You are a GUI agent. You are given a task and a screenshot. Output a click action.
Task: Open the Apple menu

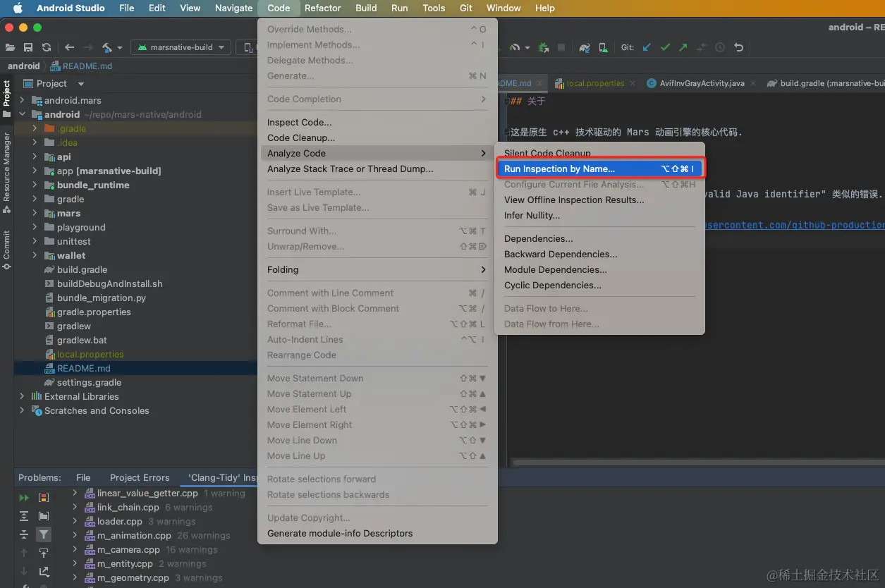pos(18,8)
